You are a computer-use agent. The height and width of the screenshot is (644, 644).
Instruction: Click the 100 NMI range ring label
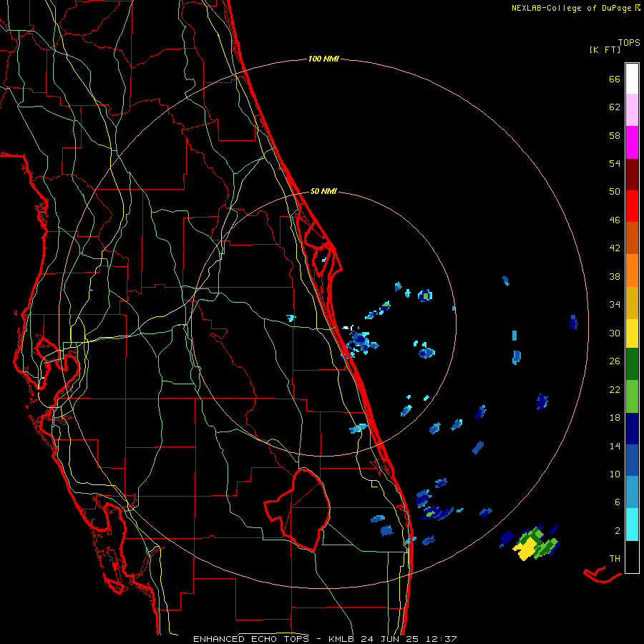[x=323, y=59]
